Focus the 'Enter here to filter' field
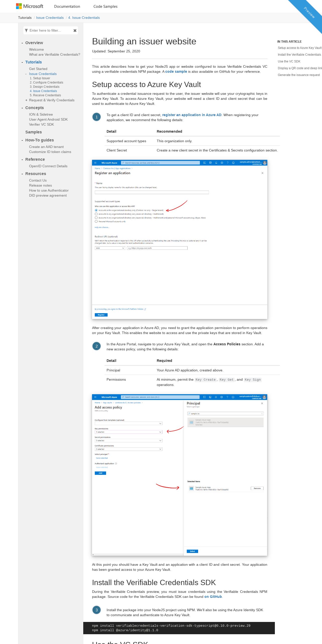 (50, 31)
